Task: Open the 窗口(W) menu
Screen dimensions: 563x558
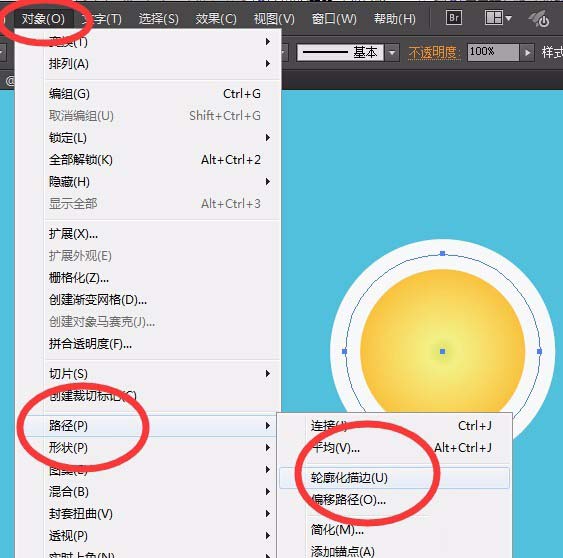Action: coord(334,19)
